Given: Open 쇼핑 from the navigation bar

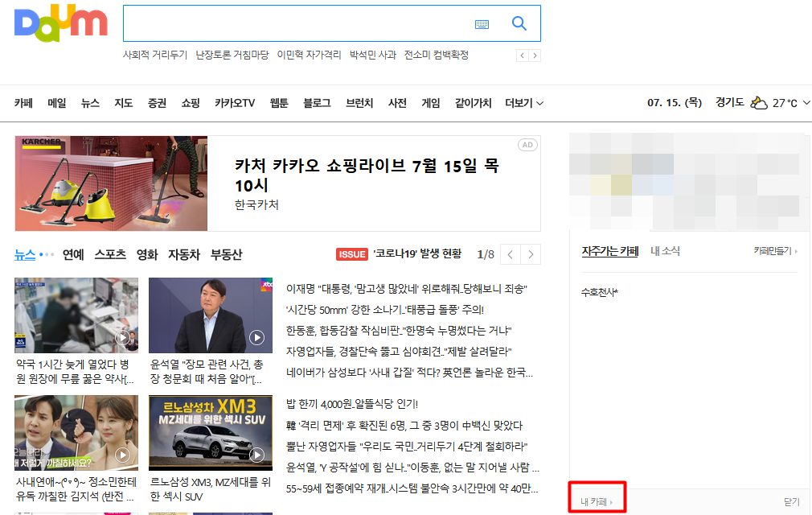Looking at the screenshot, I should pyautogui.click(x=191, y=103).
